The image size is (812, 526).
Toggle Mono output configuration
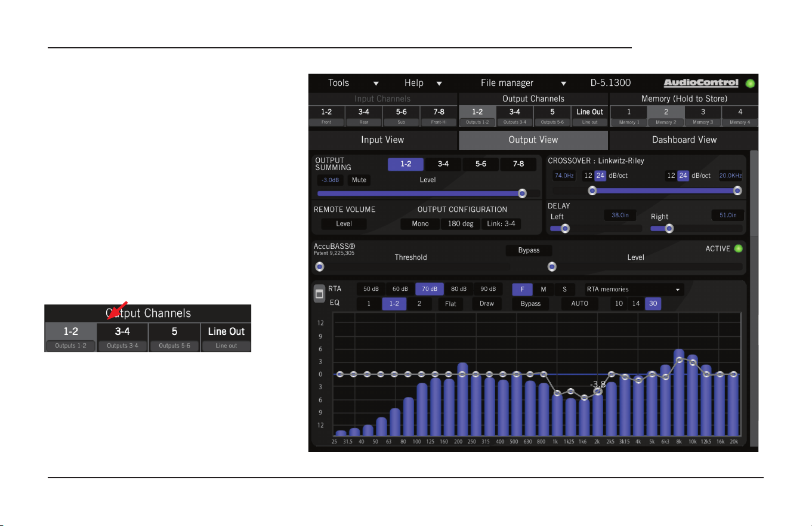(420, 224)
